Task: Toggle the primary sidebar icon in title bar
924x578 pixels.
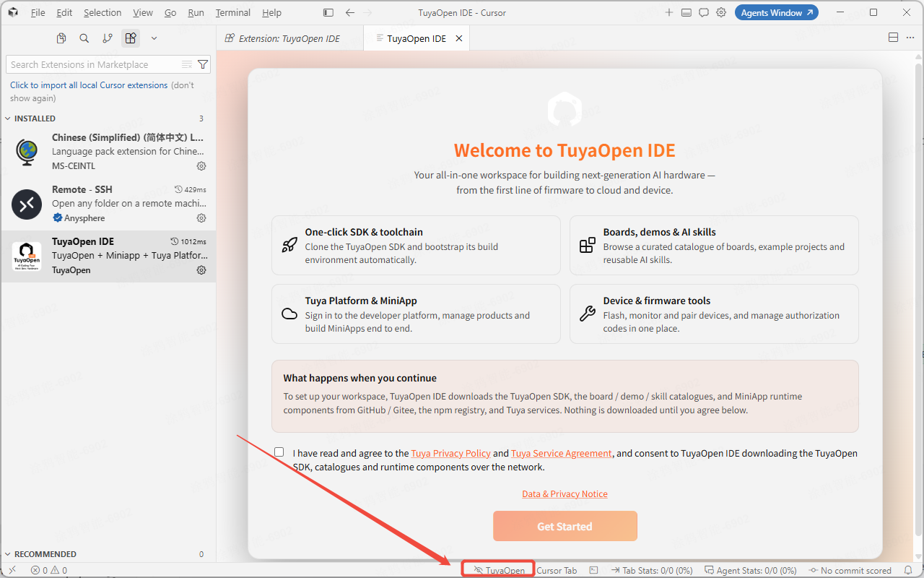Action: pos(328,13)
